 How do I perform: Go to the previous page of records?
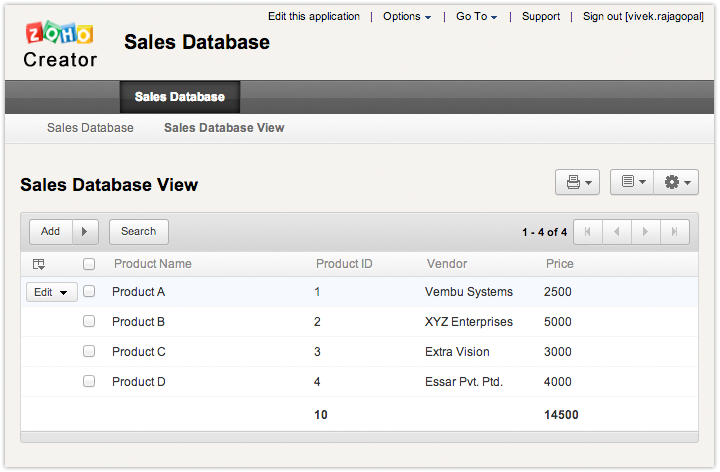coord(616,232)
